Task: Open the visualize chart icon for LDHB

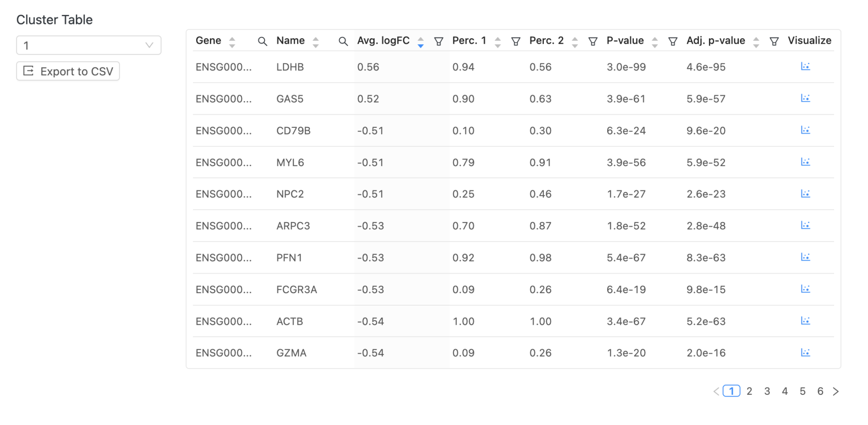Action: tap(805, 67)
